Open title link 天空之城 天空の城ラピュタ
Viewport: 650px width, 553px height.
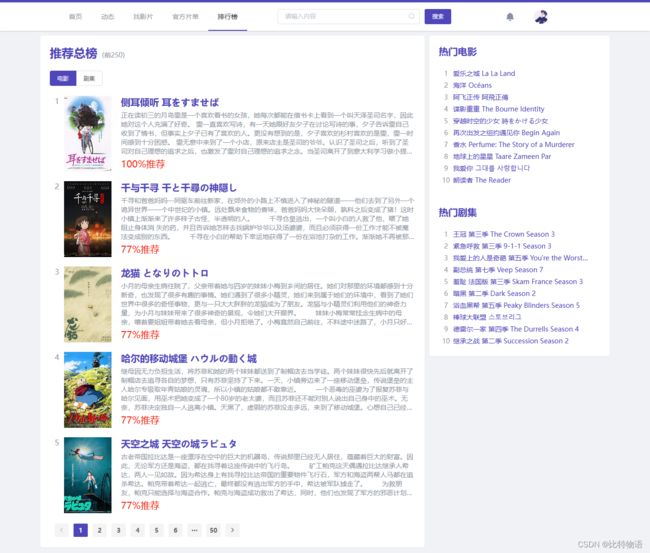[179, 444]
